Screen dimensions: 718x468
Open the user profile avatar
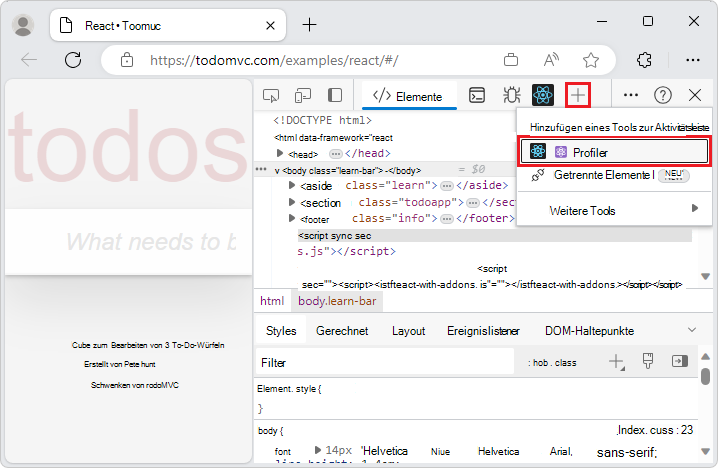pos(23,25)
